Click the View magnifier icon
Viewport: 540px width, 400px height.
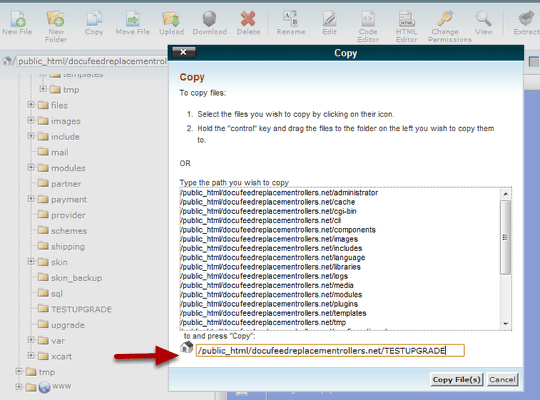tap(484, 19)
